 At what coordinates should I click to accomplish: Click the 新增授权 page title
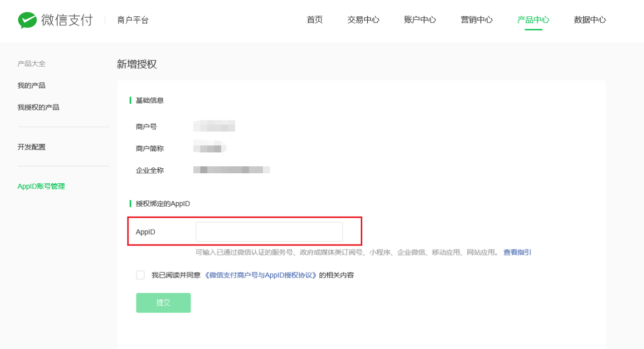click(x=137, y=64)
